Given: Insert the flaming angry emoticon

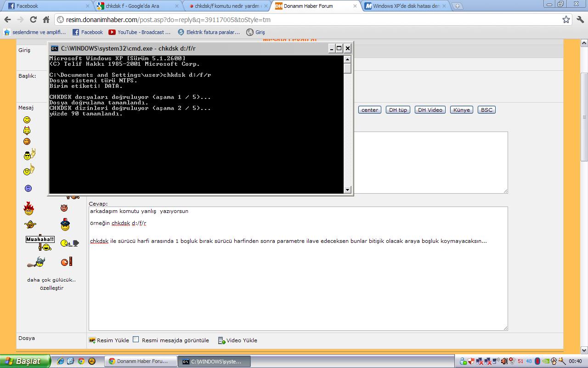Looking at the screenshot, I should (x=29, y=208).
